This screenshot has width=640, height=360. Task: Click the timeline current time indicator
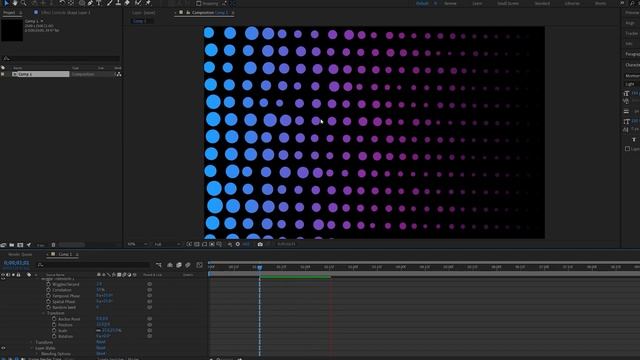click(x=260, y=267)
